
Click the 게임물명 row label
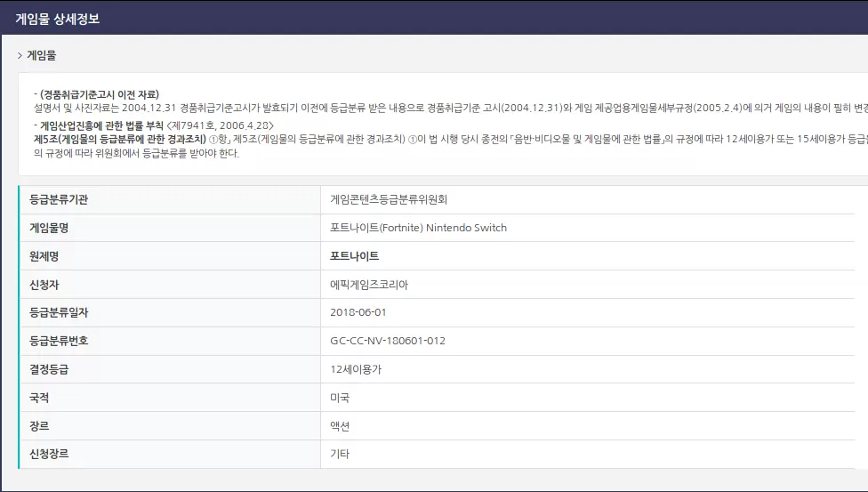pyautogui.click(x=49, y=228)
